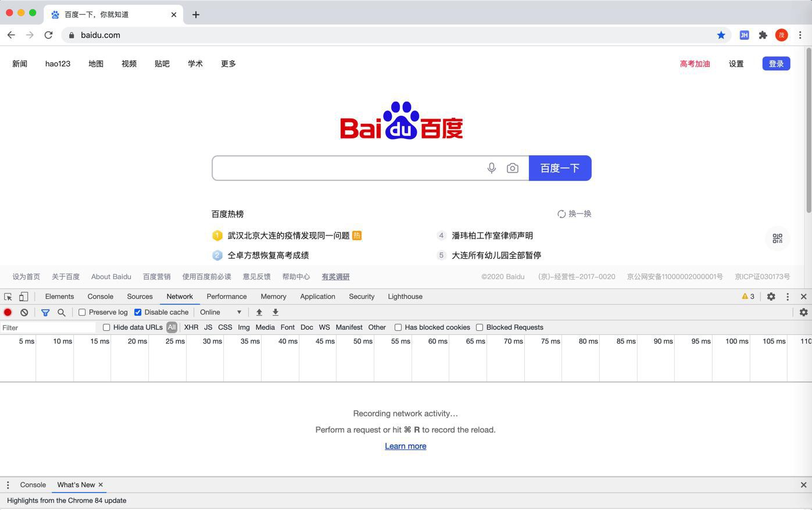Uncheck the Disable cache checkbox
The height and width of the screenshot is (510, 812).
(x=138, y=312)
